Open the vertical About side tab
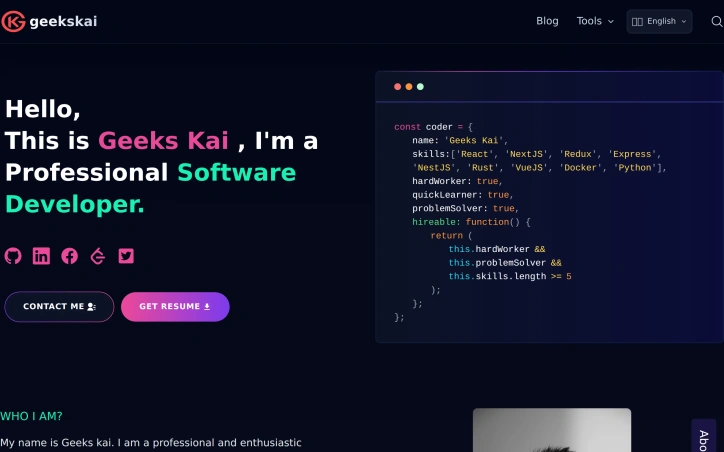 [x=703, y=436]
